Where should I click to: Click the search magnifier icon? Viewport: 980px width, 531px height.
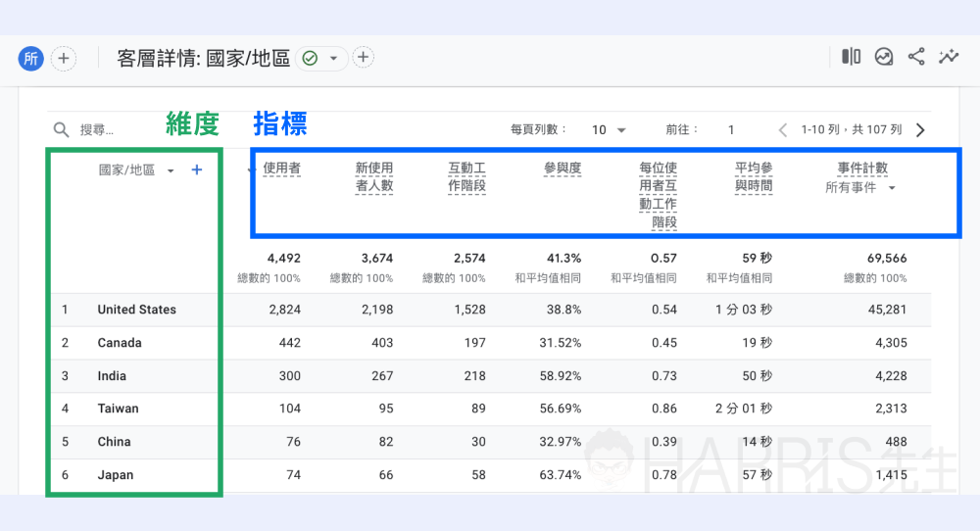pos(61,129)
